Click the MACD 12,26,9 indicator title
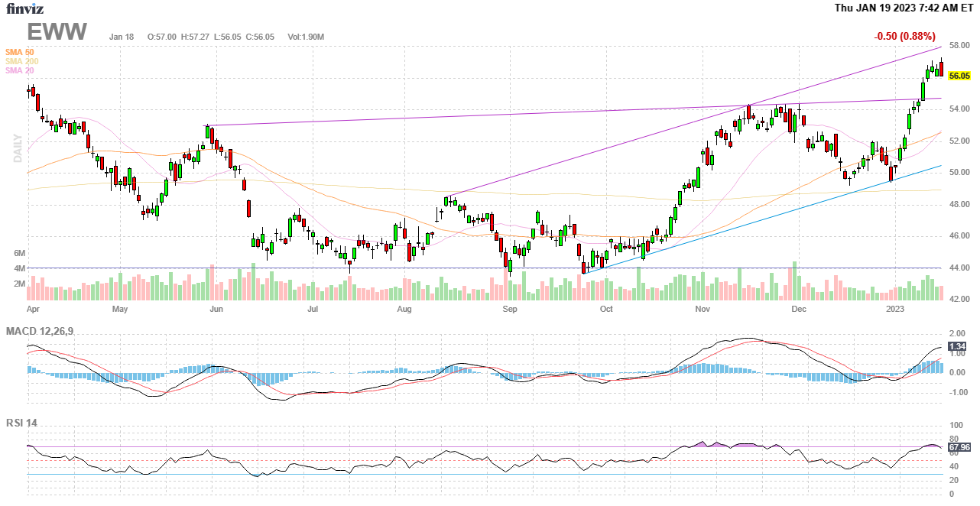The image size is (980, 506). 45,332
